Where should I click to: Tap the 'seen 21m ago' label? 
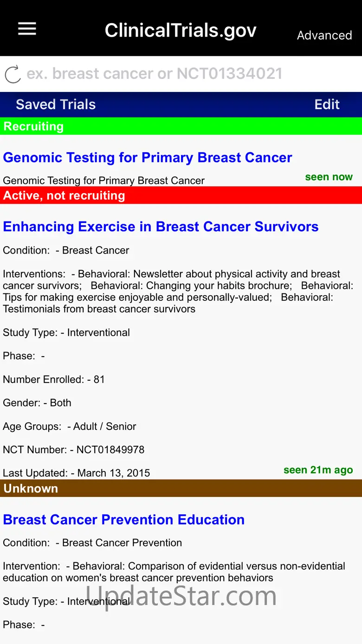[x=318, y=470]
